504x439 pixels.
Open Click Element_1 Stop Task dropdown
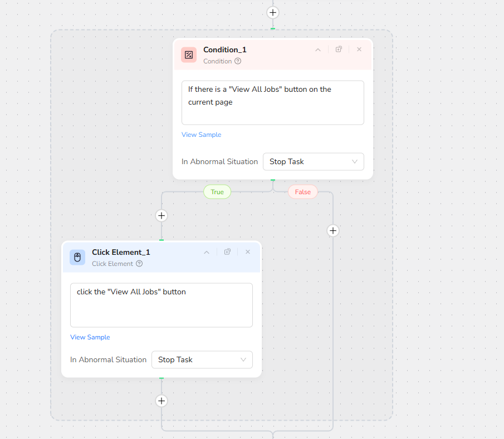coord(202,360)
